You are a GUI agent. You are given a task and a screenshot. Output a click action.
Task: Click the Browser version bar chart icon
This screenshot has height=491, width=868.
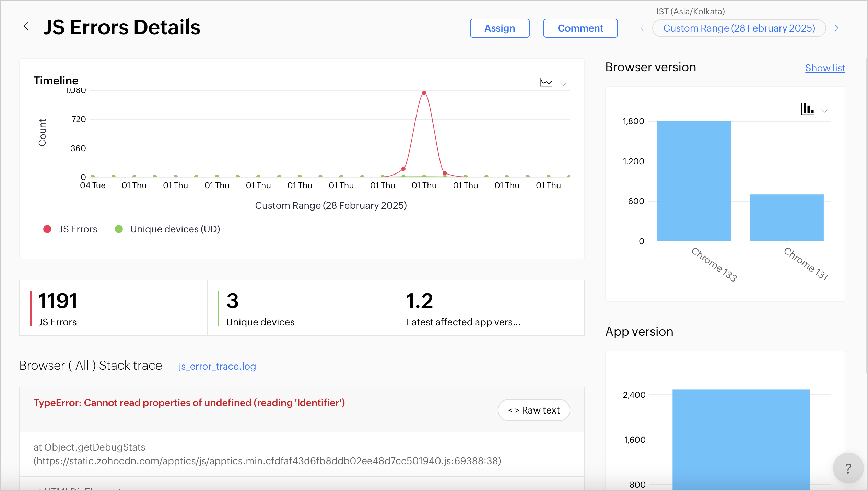(x=807, y=109)
